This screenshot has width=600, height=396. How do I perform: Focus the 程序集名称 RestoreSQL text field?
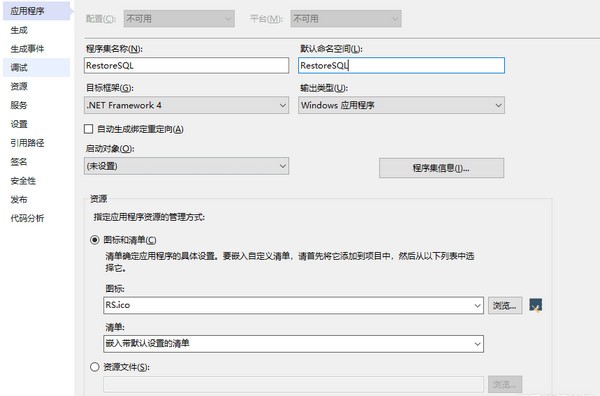tap(186, 65)
